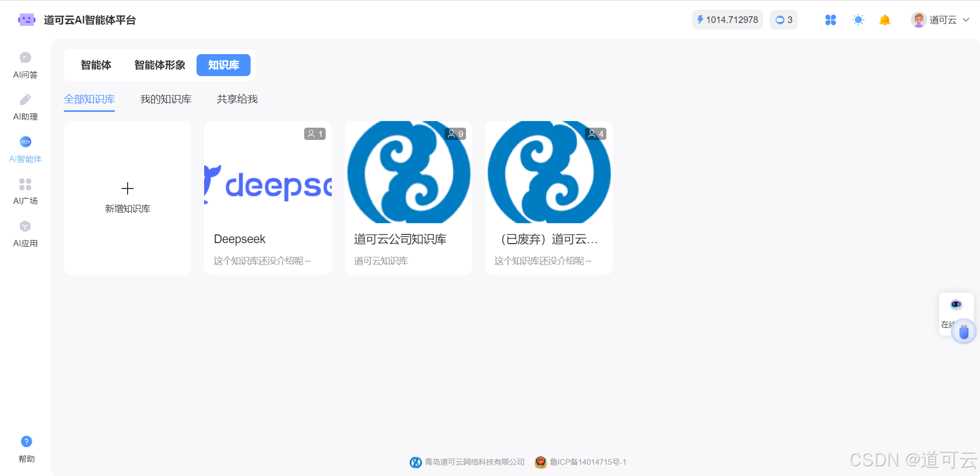The height and width of the screenshot is (476, 980).
Task: Click the 1014.712978 points balance
Action: pyautogui.click(x=727, y=20)
